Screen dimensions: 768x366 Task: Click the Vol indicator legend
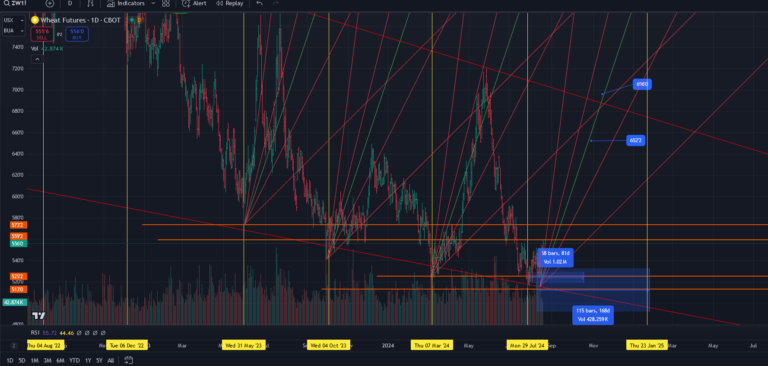(48, 49)
